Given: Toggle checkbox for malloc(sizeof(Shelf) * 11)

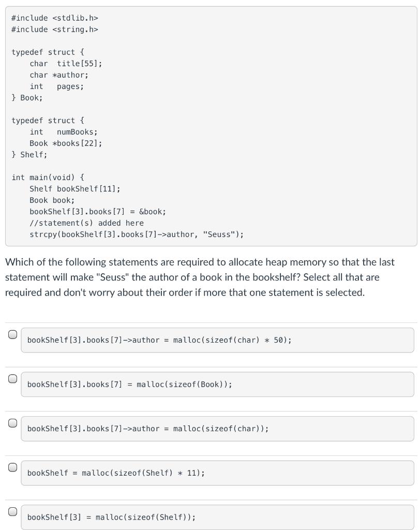Looking at the screenshot, I should point(13,467).
